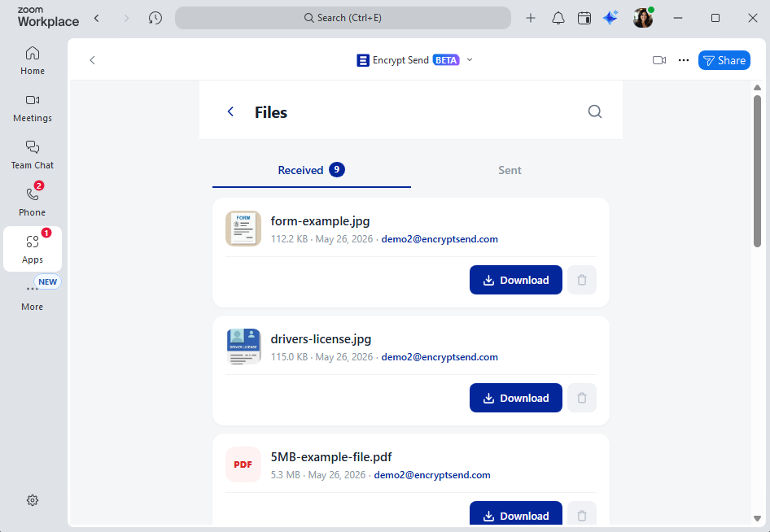This screenshot has width=770, height=532.
Task: Download 5MB-example-file.pdf
Action: tap(515, 514)
